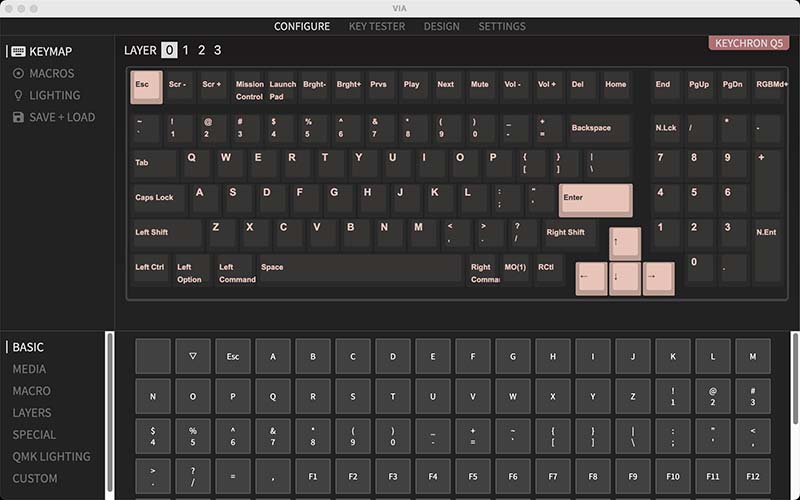Choose the blank keycode in picker
Viewport: 800px width, 500px height.
point(153,356)
